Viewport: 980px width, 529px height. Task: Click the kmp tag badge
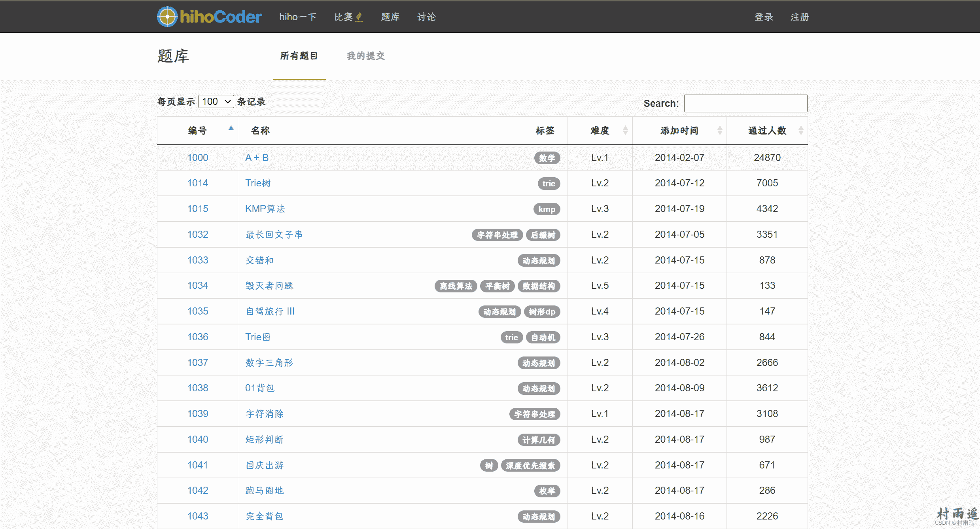click(x=547, y=209)
